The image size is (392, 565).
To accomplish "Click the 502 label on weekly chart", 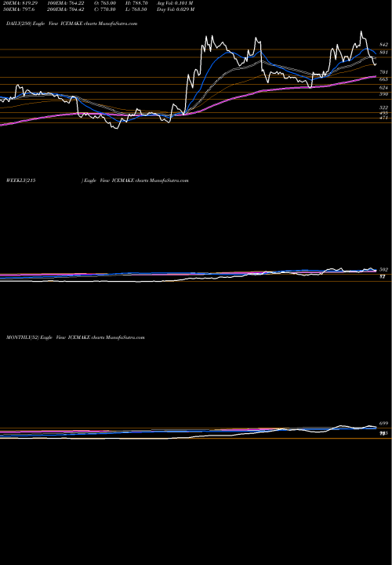I will pyautogui.click(x=383, y=269).
